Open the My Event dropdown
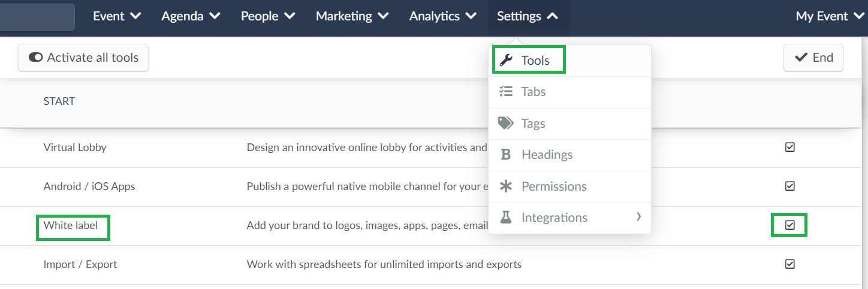The image size is (868, 289). (830, 16)
